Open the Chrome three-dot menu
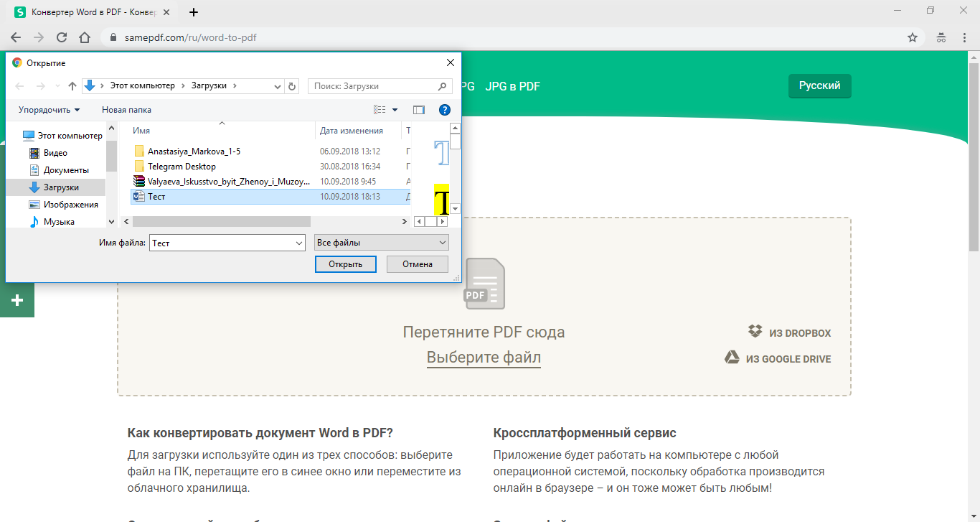 (965, 37)
